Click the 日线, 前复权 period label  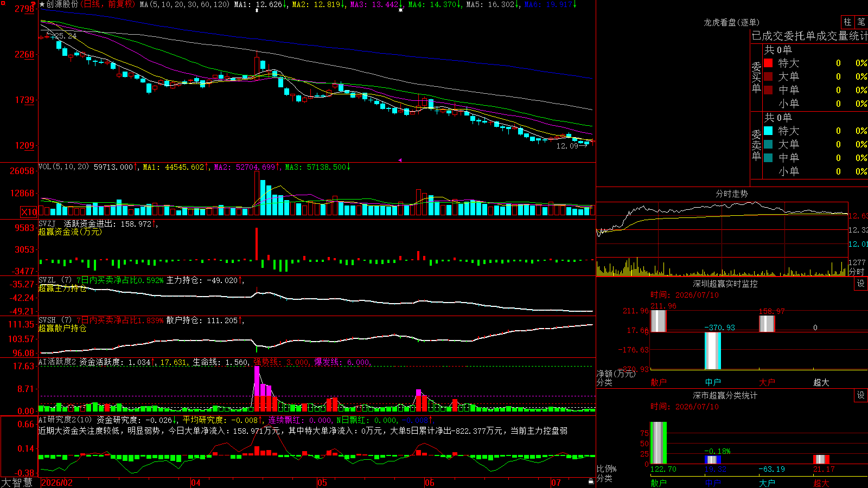pos(108,4)
